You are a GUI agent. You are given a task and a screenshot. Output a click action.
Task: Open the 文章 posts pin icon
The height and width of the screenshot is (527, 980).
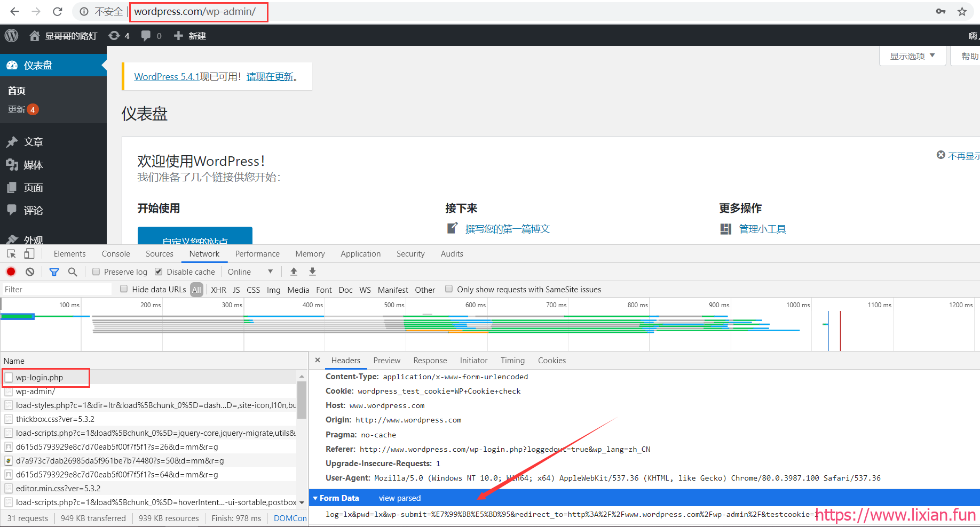click(x=12, y=142)
